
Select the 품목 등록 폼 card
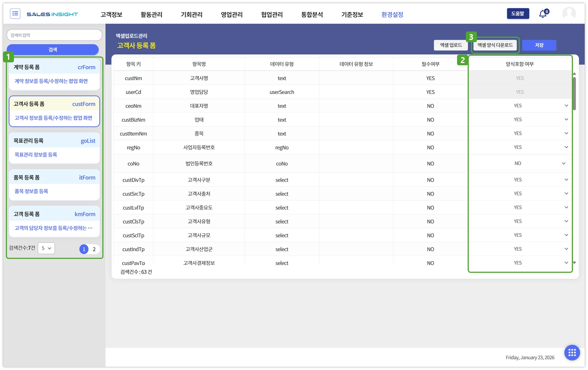[x=54, y=184]
